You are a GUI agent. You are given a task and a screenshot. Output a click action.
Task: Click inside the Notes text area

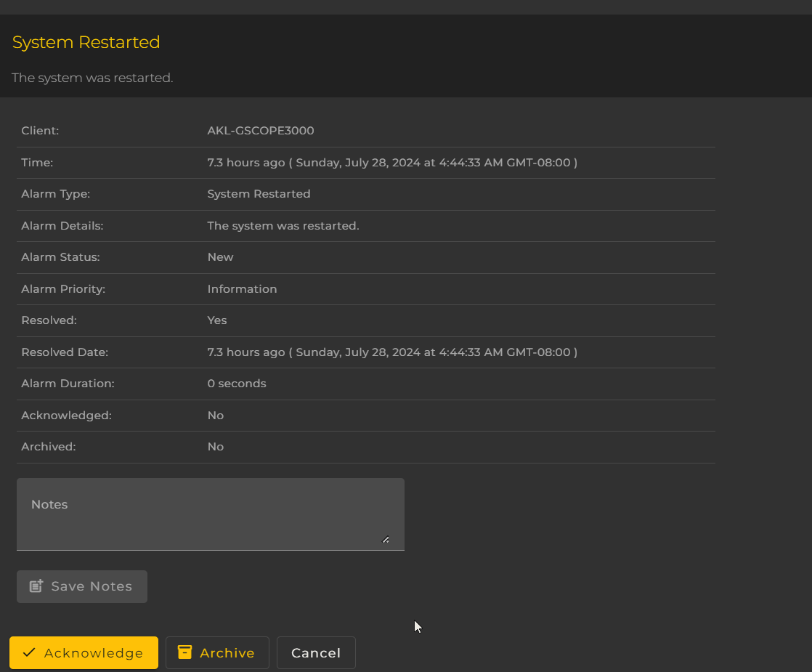coord(211,512)
